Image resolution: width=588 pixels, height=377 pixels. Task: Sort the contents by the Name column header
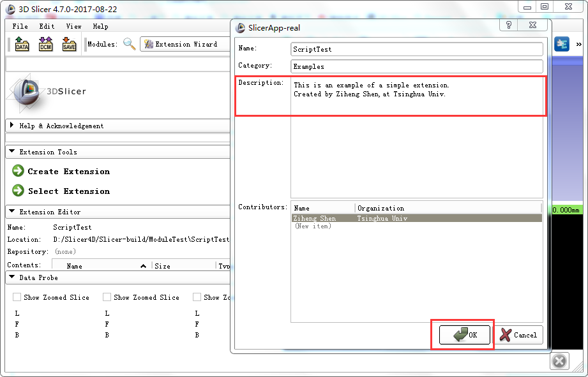102,266
